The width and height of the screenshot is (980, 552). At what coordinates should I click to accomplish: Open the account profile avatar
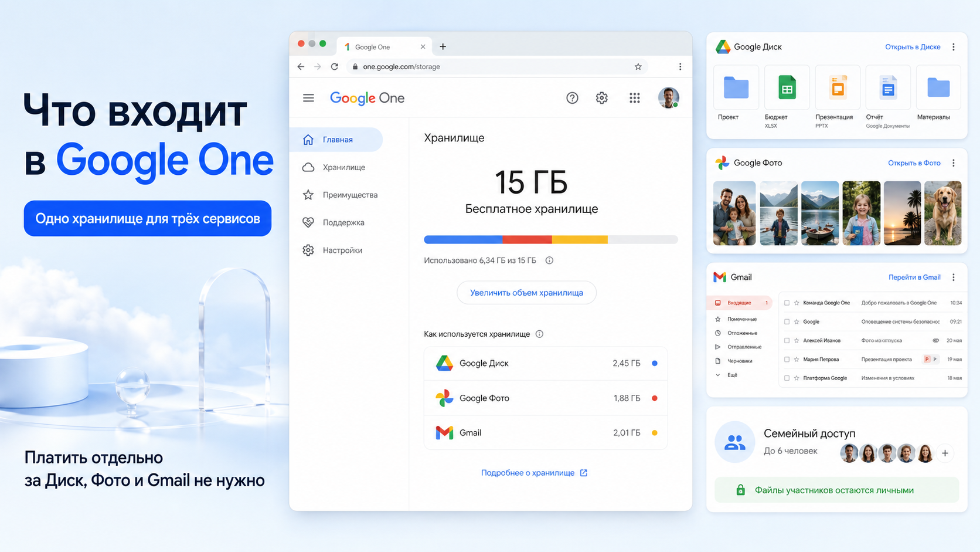(669, 98)
